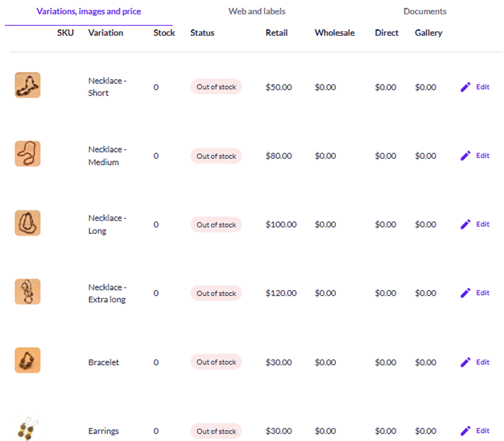Open editing via pencil icon for Necklace - Extra long
This screenshot has height=441, width=504.
(x=465, y=292)
